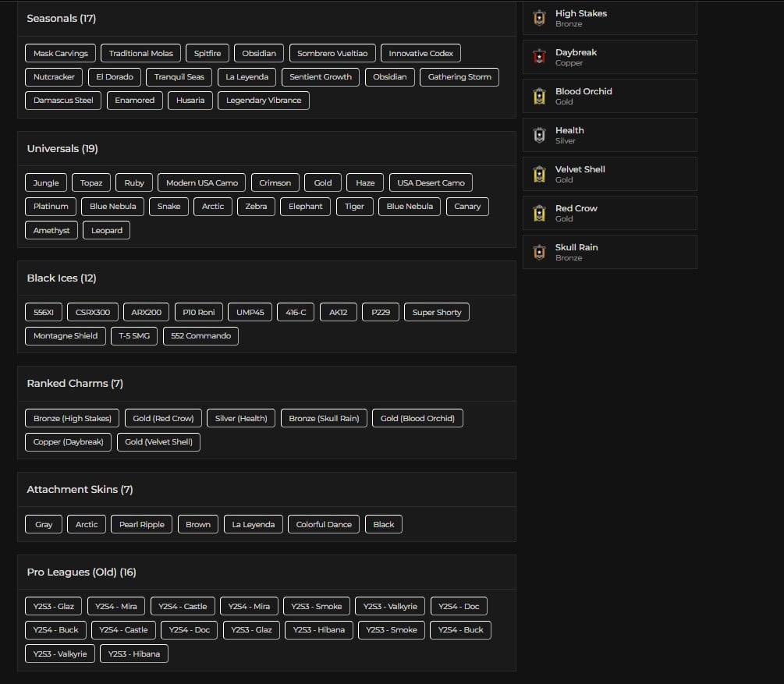
Task: Click the Montagne Shield tag
Action: pyautogui.click(x=65, y=335)
